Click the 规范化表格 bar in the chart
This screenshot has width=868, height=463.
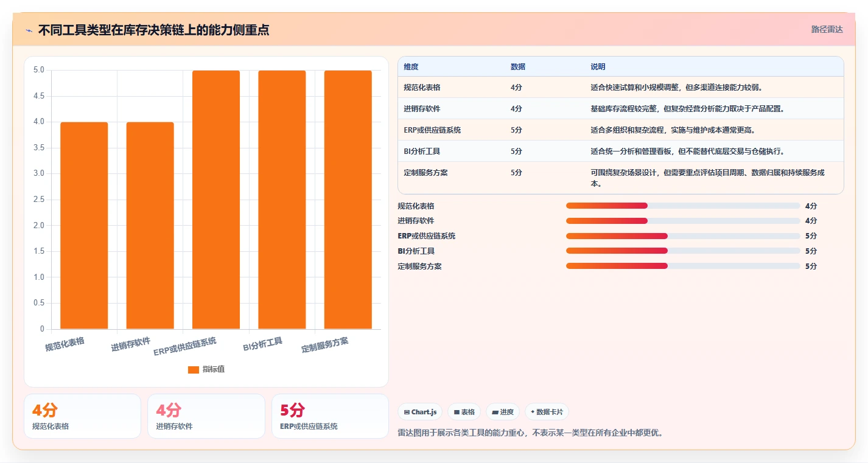84,226
